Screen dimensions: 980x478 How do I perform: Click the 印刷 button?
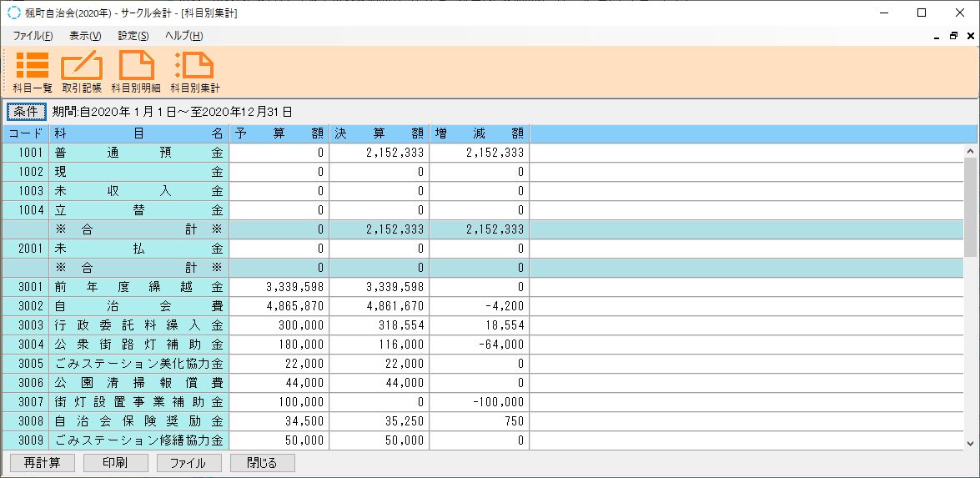pos(115,463)
